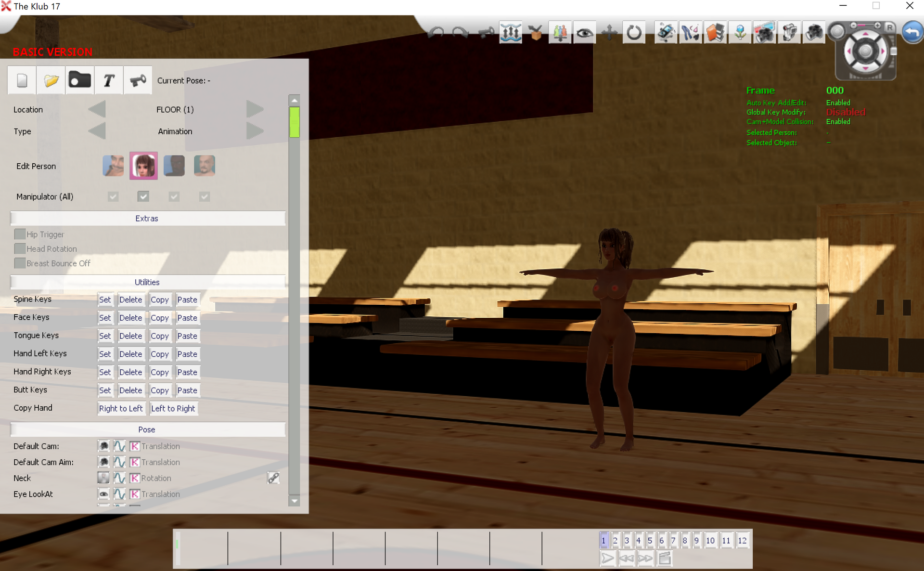This screenshot has width=924, height=571.
Task: Click the redo arrow in top toolbar
Action: (460, 33)
